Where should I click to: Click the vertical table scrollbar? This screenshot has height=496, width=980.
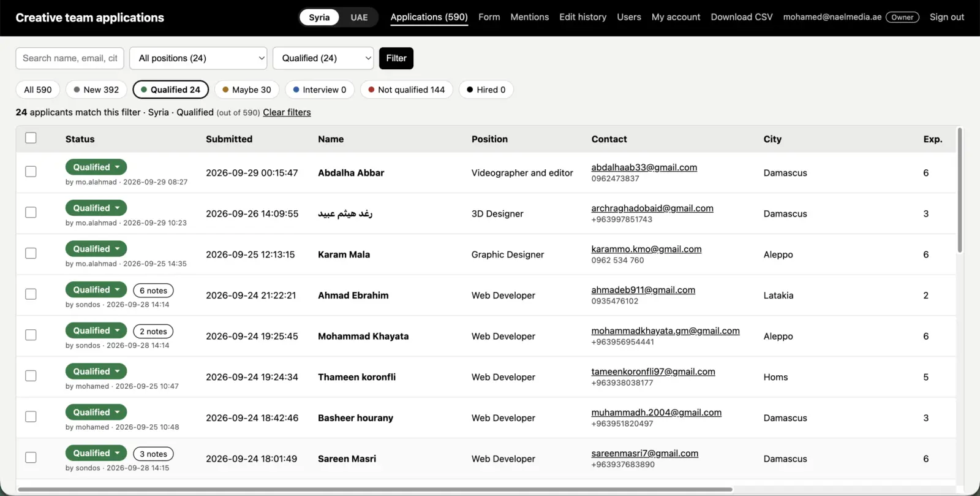click(x=960, y=190)
